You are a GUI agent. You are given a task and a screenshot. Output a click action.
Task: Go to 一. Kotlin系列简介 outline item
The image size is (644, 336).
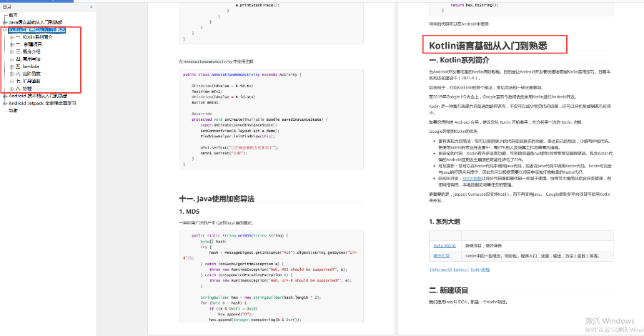point(34,37)
